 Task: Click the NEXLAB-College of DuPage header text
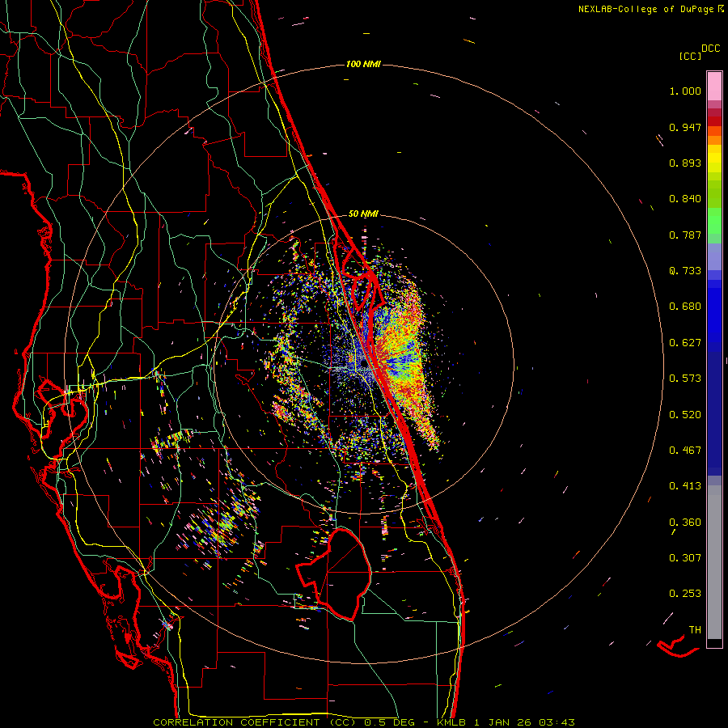645,9
